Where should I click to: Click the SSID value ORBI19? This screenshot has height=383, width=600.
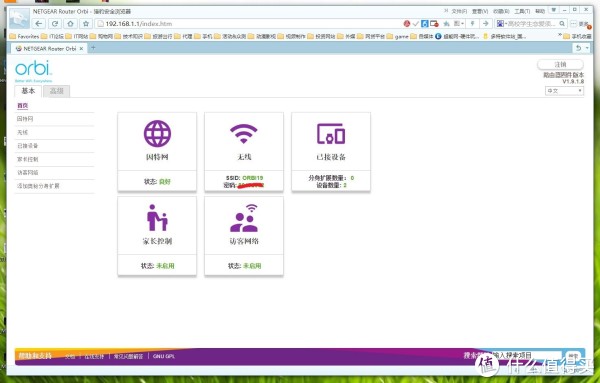[253, 178]
